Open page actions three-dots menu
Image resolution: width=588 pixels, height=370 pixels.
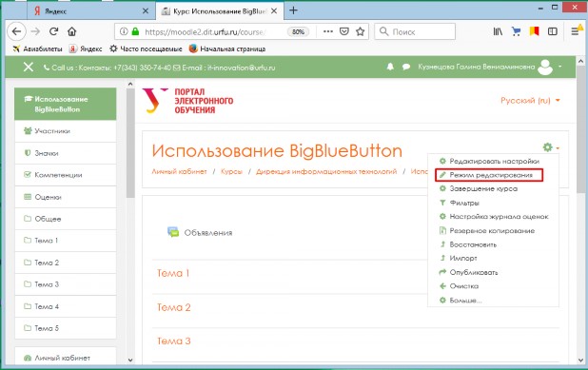coord(327,31)
